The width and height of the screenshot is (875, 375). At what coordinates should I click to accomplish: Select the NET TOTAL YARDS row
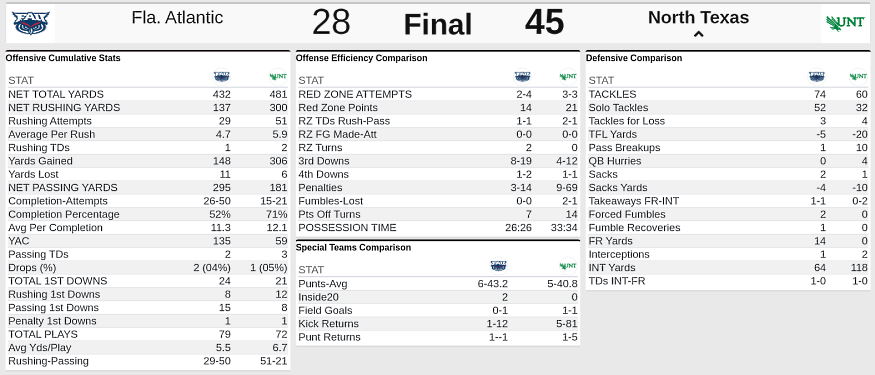pos(148,94)
